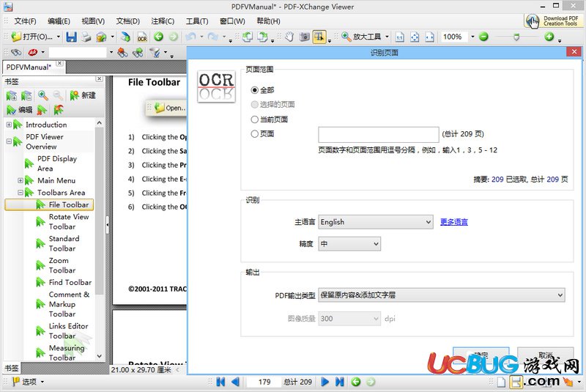586x392 pixels.
Task: Open the Document menu
Action: 127,21
